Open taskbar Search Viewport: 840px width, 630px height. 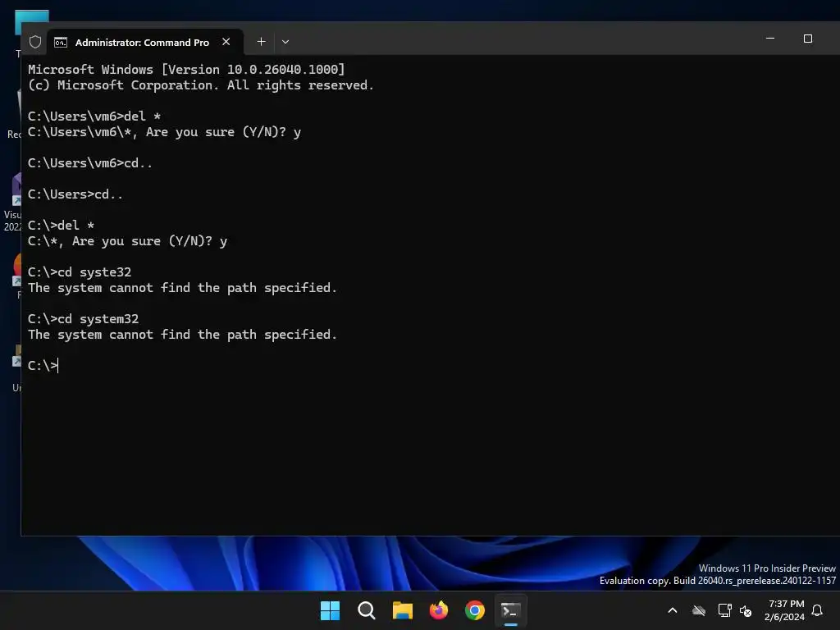pyautogui.click(x=367, y=610)
